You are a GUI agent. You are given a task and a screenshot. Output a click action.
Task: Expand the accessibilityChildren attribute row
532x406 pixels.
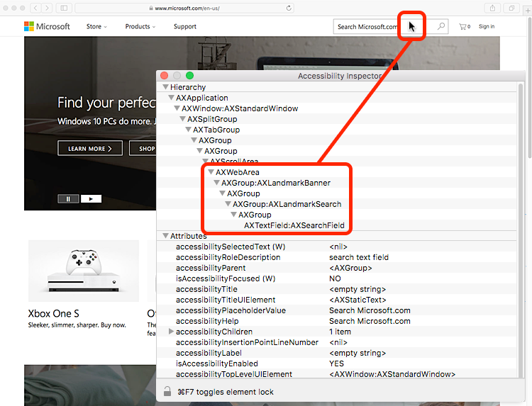click(171, 332)
